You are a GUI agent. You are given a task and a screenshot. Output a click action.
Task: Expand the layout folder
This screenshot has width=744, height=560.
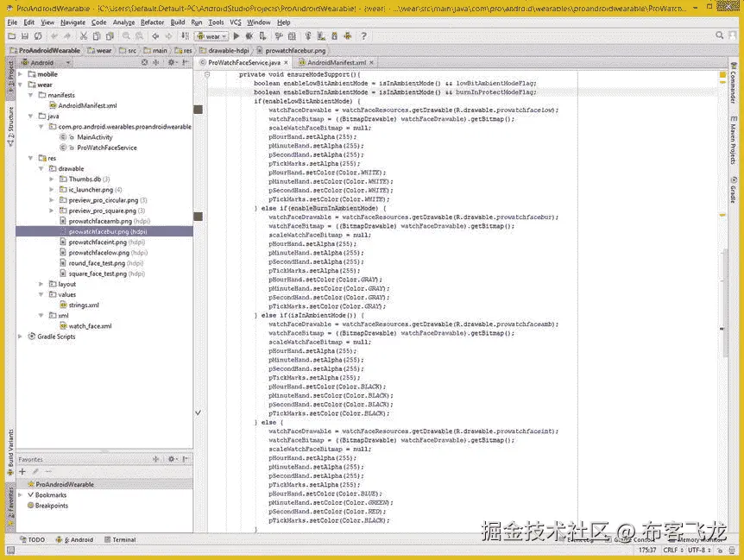pos(41,284)
